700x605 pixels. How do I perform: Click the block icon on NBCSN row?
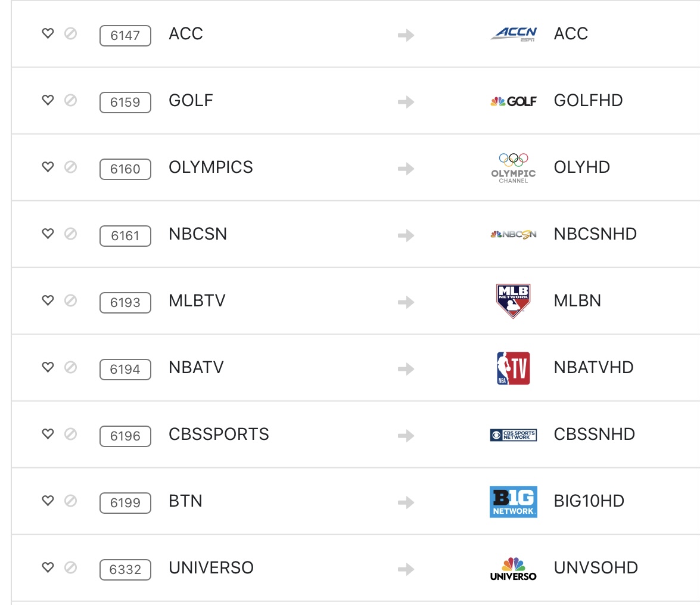pyautogui.click(x=70, y=234)
